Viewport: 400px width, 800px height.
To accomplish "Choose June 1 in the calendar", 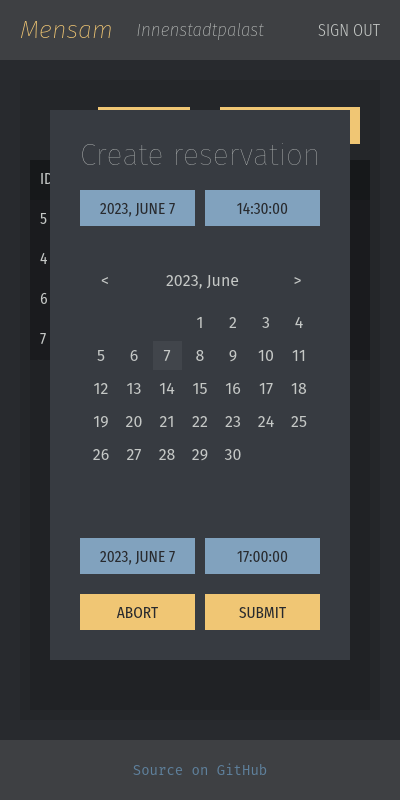I will (x=200, y=323).
